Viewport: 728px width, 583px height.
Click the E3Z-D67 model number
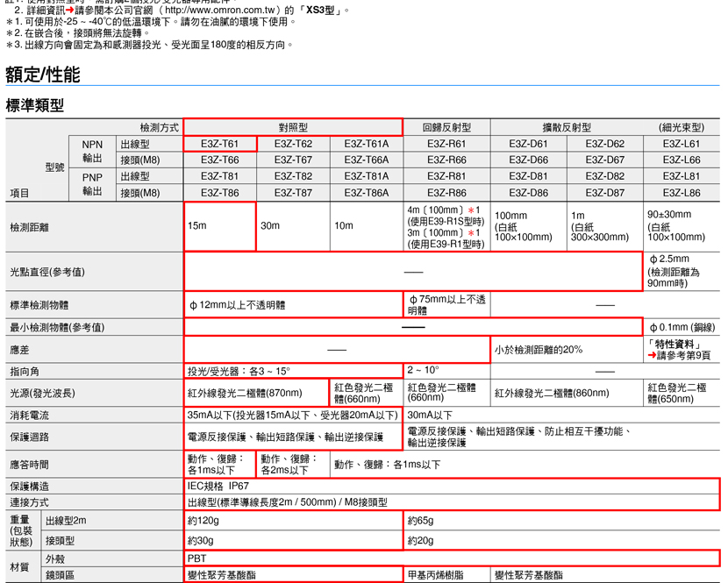tap(605, 160)
